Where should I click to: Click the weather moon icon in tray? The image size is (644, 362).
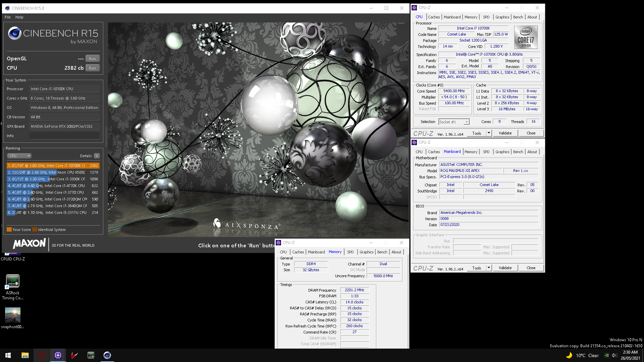pos(569,355)
